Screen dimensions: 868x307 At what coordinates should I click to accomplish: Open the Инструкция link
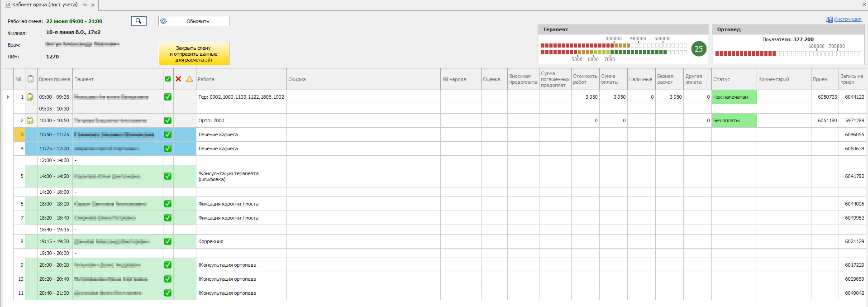(847, 19)
